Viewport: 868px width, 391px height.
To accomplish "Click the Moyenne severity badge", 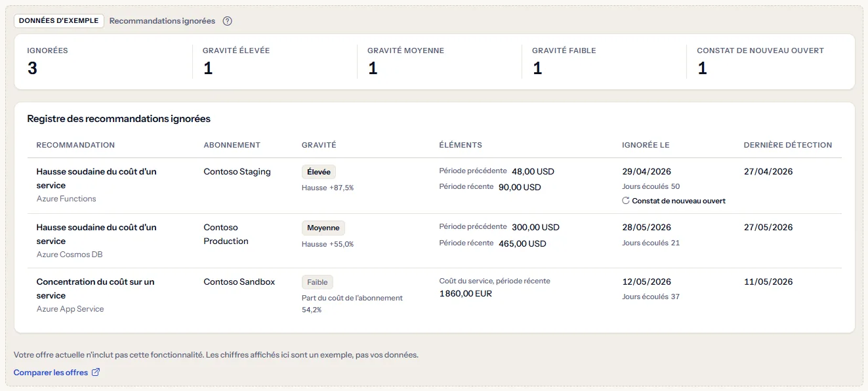I will coord(323,228).
